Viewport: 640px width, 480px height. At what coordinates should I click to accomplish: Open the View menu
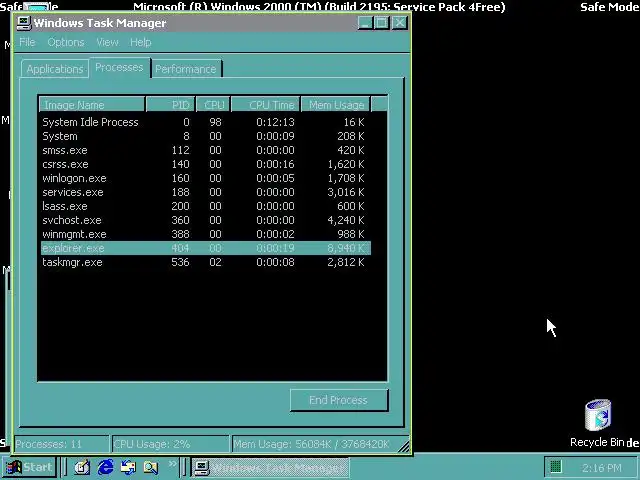(107, 42)
